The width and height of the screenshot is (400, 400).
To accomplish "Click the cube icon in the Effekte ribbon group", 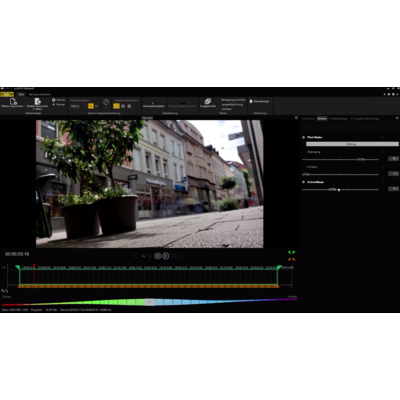I will point(208,101).
